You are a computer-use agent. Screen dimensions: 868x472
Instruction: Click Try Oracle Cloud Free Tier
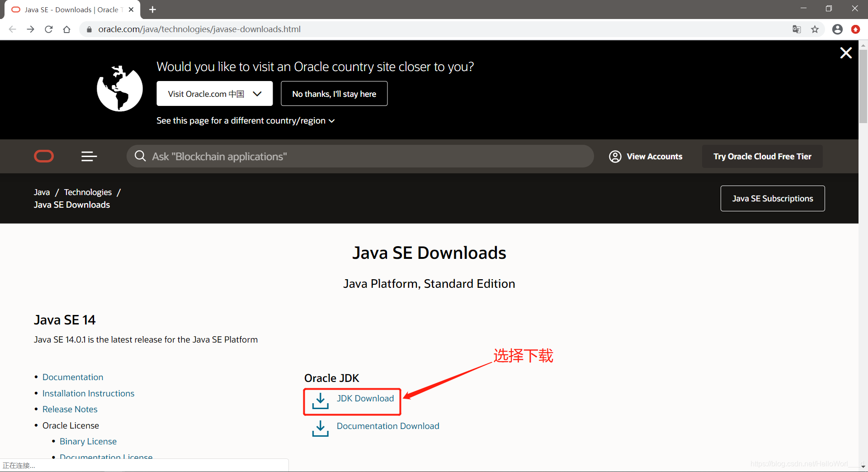tap(762, 157)
